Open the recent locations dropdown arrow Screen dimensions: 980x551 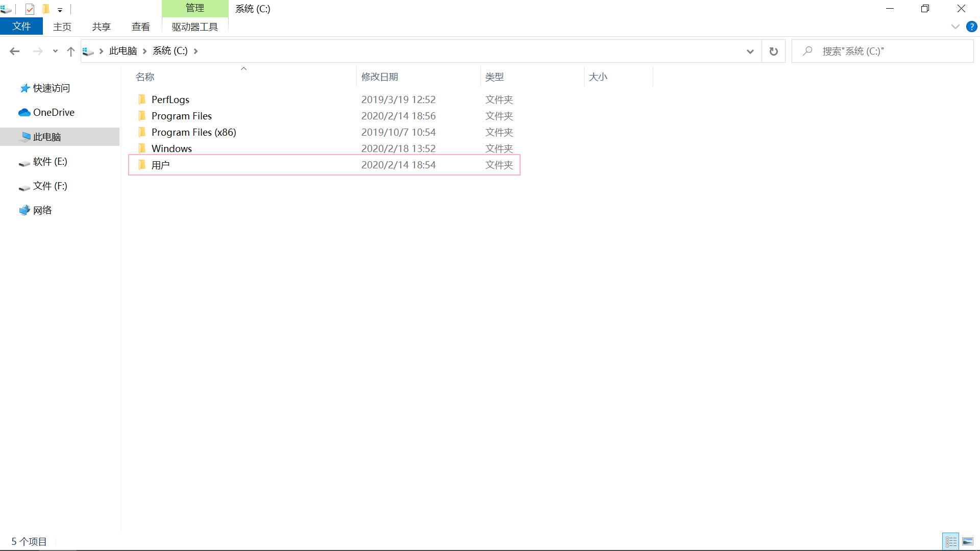(55, 51)
